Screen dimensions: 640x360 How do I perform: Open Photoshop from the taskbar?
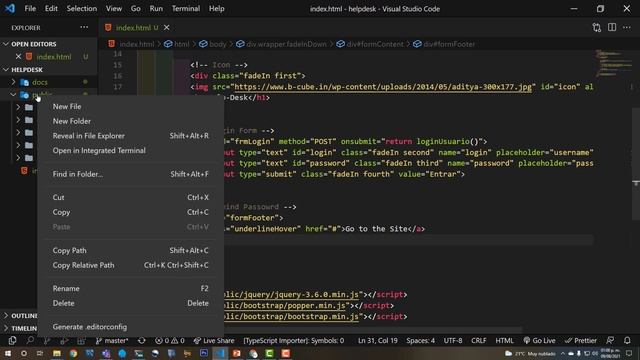click(x=204, y=353)
